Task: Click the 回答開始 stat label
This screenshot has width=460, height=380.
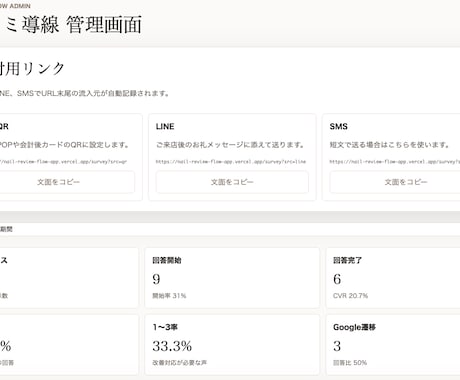Action: (167, 260)
